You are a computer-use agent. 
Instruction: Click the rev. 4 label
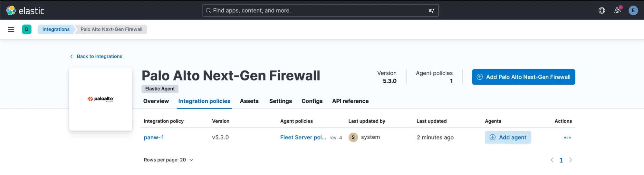336,138
